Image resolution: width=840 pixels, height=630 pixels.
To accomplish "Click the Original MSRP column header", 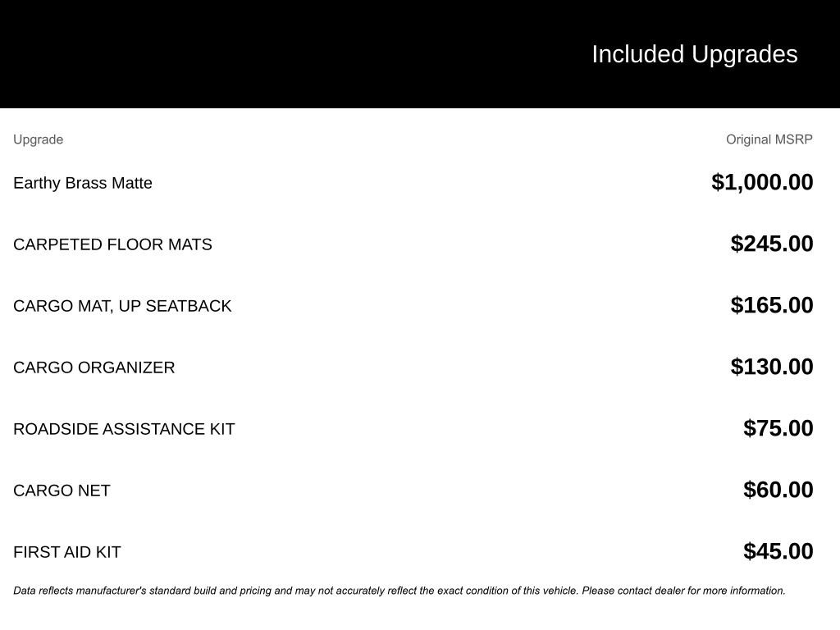I will click(x=769, y=139).
